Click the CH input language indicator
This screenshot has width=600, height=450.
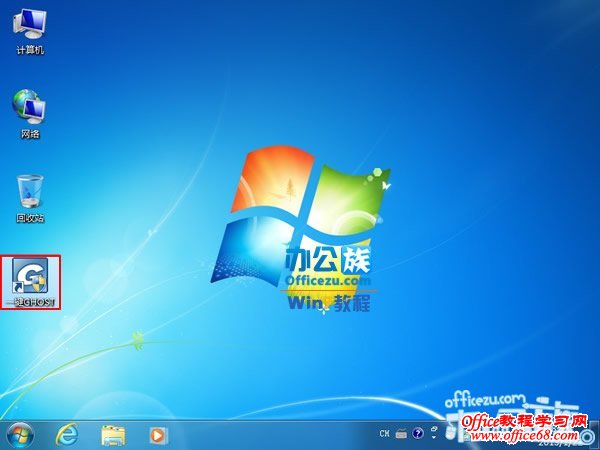(x=385, y=434)
